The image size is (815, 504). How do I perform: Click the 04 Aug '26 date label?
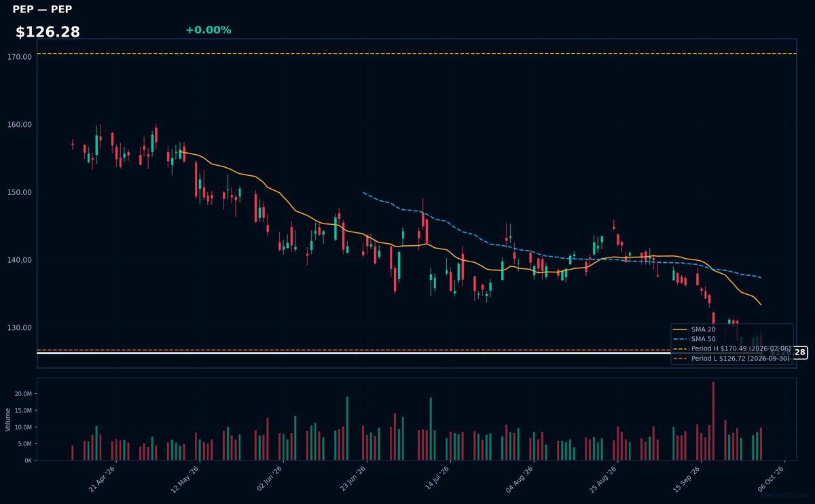tap(520, 479)
